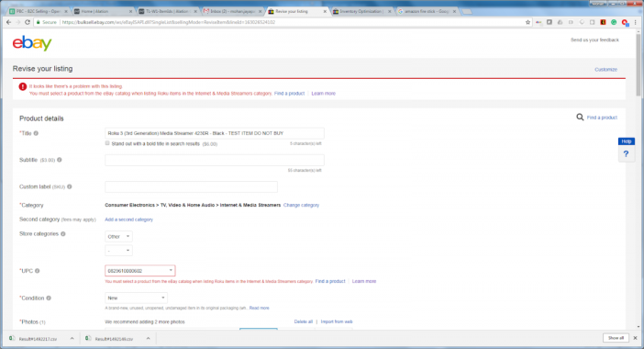Expand Result#1492217.csv download options arrow
This screenshot has width=644, height=349.
(72, 338)
